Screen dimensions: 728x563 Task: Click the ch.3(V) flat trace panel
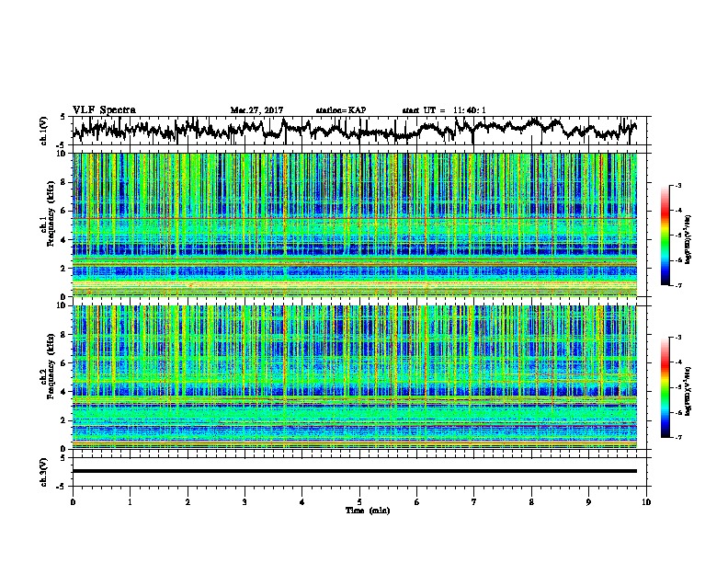[359, 472]
